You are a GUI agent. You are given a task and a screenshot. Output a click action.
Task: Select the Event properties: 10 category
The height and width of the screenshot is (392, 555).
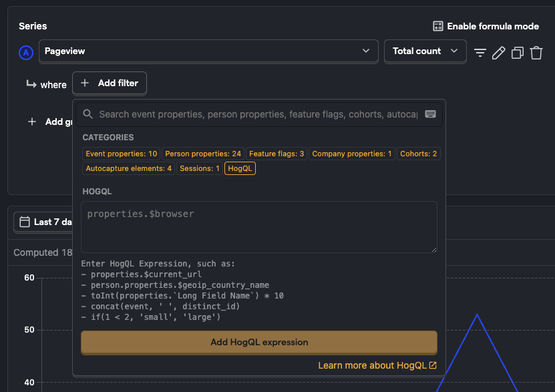[121, 154]
